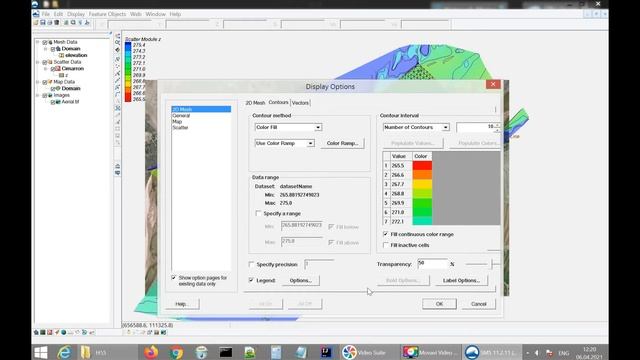The width and height of the screenshot is (640, 360).
Task: Open File Explorer from the taskbar
Action: 85,352
